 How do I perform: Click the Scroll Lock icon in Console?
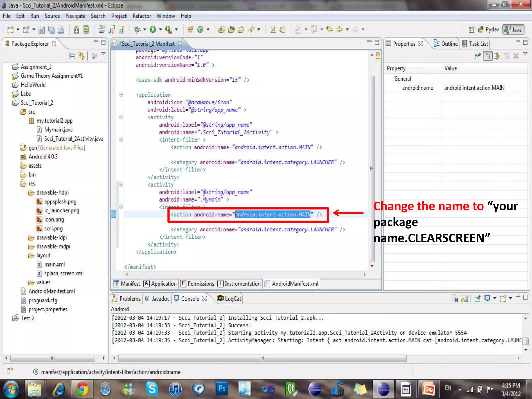(x=464, y=298)
